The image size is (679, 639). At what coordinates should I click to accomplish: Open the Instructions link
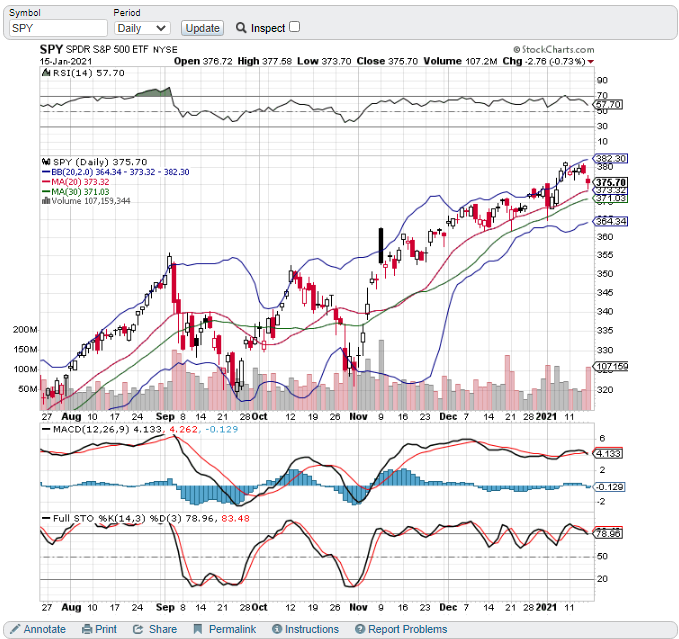[x=312, y=629]
